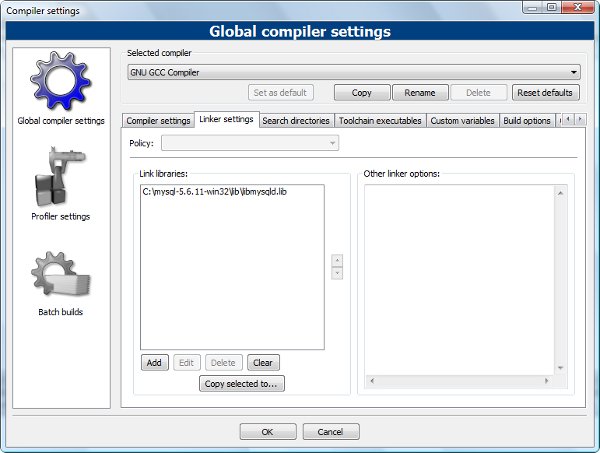Move selected library up with arrow
This screenshot has width=600, height=453.
(337, 260)
